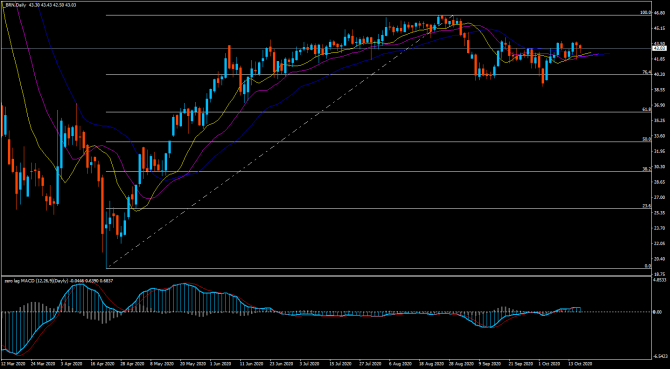Screen dimensions: 670x369
Task: Click the 23.6 Fibonacci level label
Action: [646, 206]
